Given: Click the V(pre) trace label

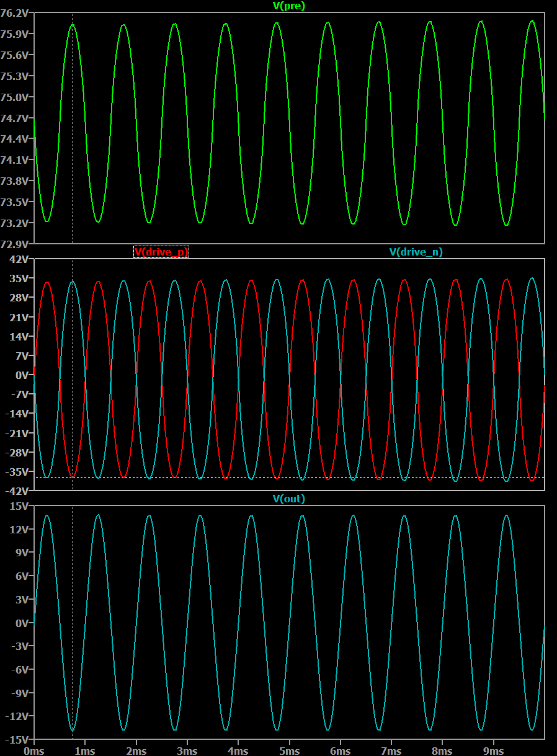Looking at the screenshot, I should pyautogui.click(x=289, y=6).
